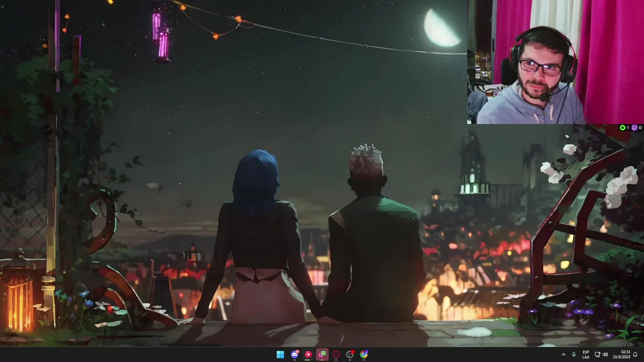Open the clock showing 02:31
This screenshot has width=644, height=362.
[x=621, y=354]
